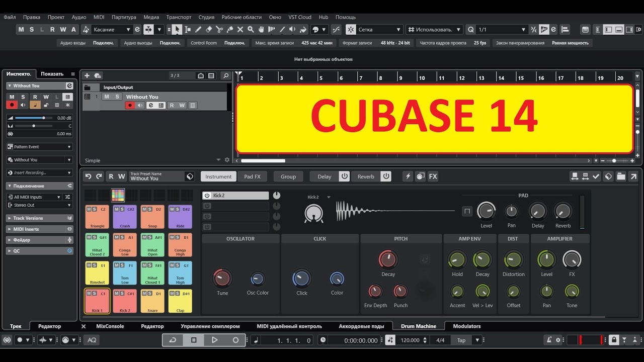Click the Pad FX button

(252, 176)
